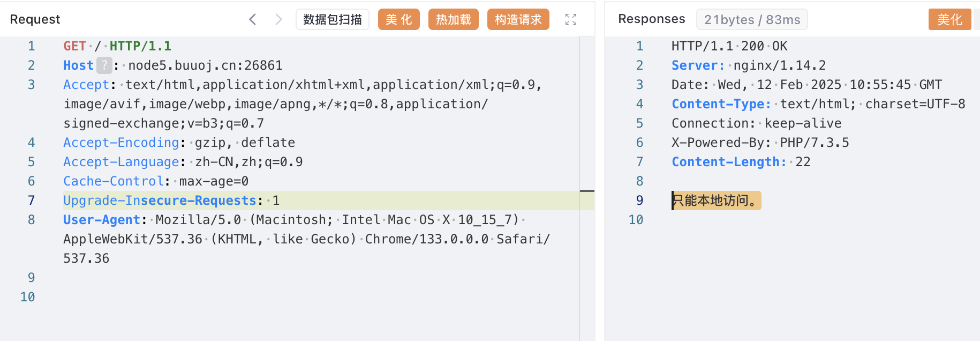
Task: Click the 数据包扫描 button
Action: tap(333, 20)
